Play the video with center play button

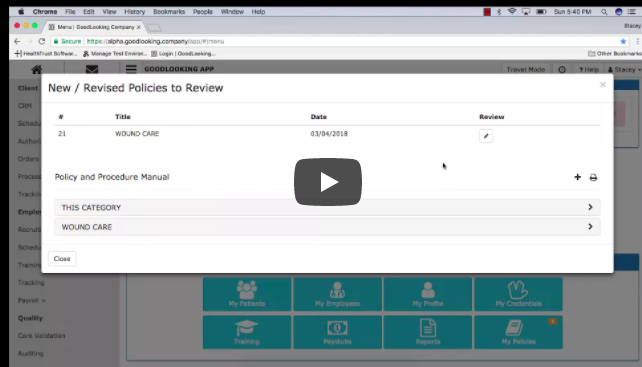click(328, 182)
